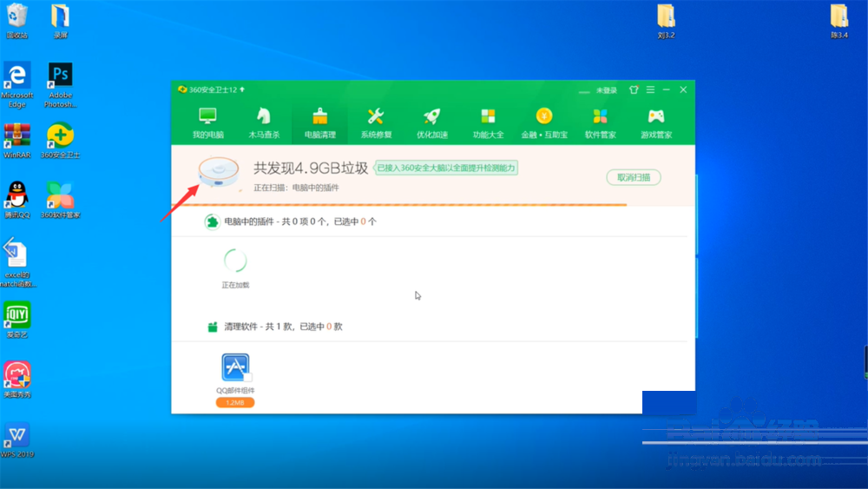Click the sweeping robot scan icon
Viewport: 868px width, 489px height.
click(219, 172)
